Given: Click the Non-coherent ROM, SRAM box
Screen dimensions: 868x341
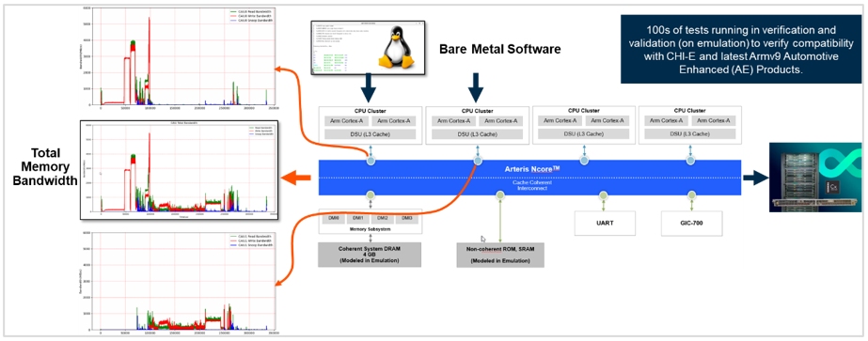Looking at the screenshot, I should point(500,255).
